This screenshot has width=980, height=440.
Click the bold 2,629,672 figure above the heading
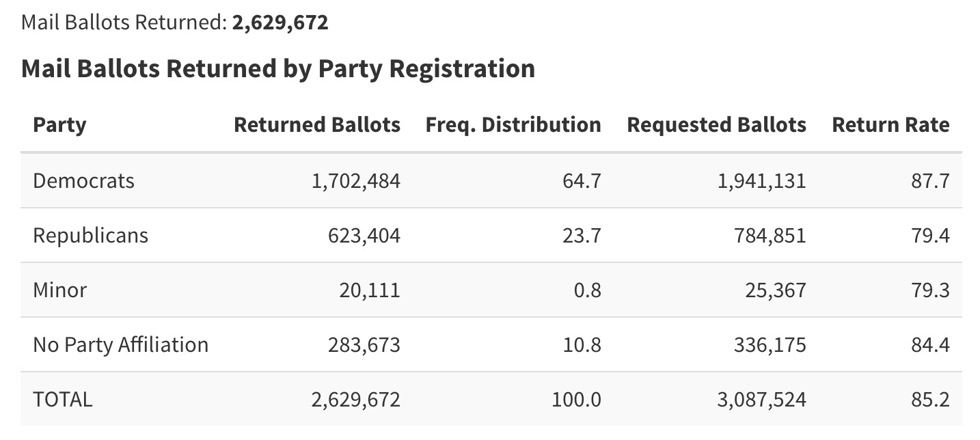[280, 23]
